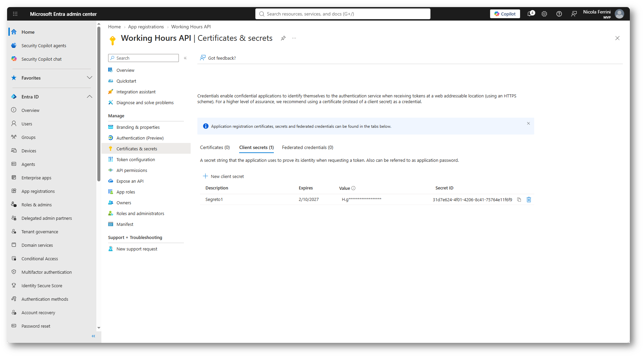Open Authentication (Preview) icon
The width and height of the screenshot is (644, 357).
[x=110, y=138]
